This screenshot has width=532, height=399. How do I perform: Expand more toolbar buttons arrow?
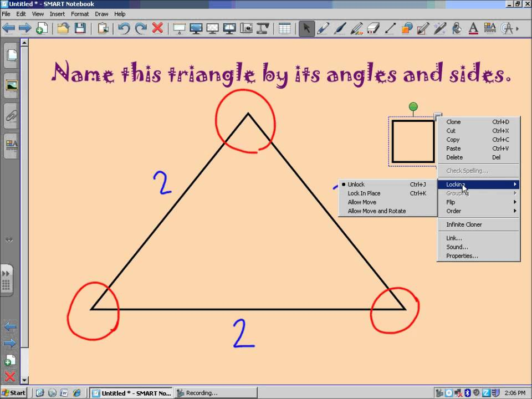tap(518, 29)
